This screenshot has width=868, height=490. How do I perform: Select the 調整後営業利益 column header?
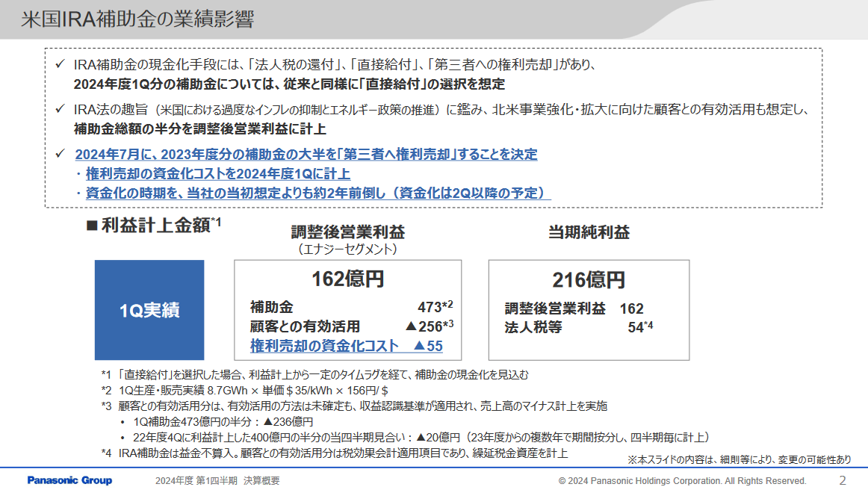[348, 232]
